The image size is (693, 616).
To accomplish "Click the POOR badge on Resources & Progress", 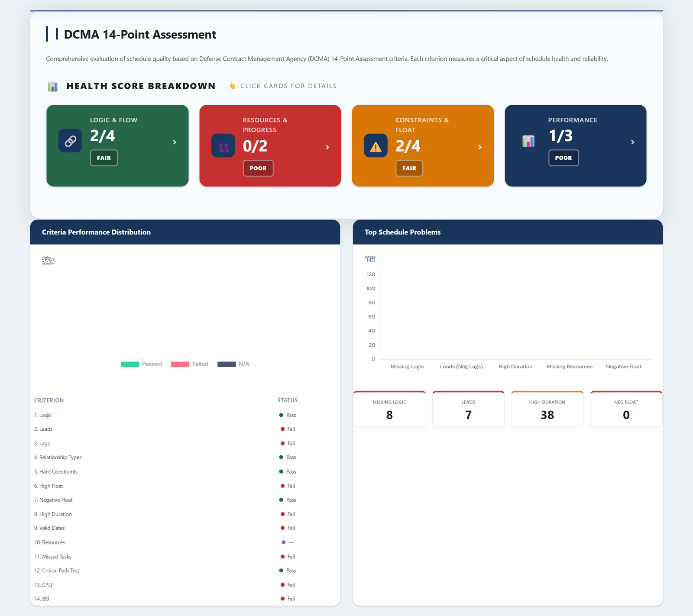I will (x=258, y=168).
